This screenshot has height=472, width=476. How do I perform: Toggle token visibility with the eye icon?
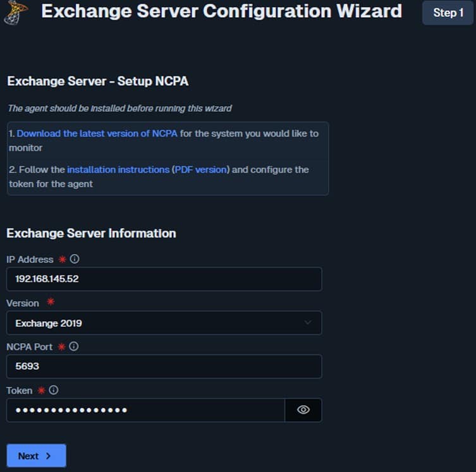tap(303, 410)
